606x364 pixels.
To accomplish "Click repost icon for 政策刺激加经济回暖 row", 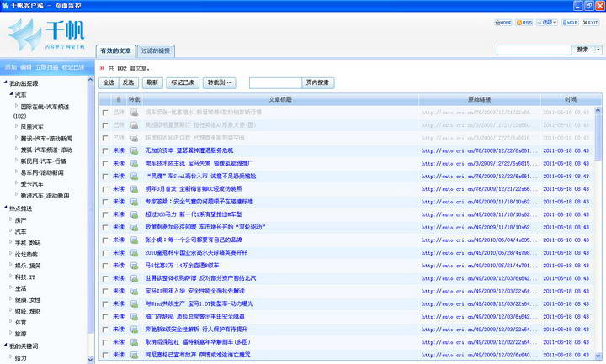I will (134, 227).
